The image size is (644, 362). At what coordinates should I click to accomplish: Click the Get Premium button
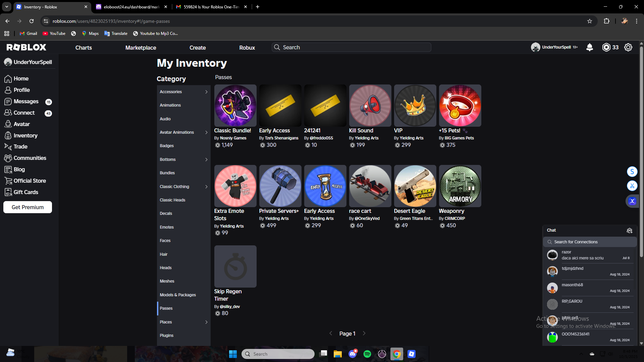(x=28, y=207)
